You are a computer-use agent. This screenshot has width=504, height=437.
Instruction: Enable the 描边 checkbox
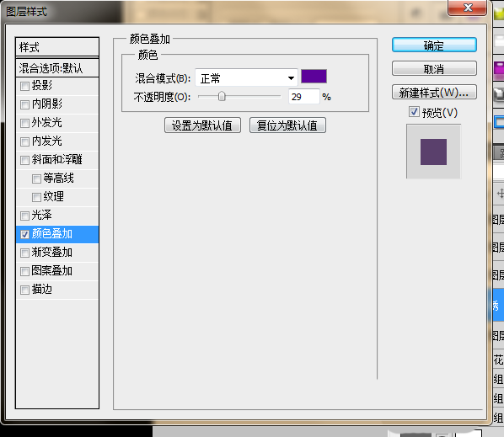point(24,290)
